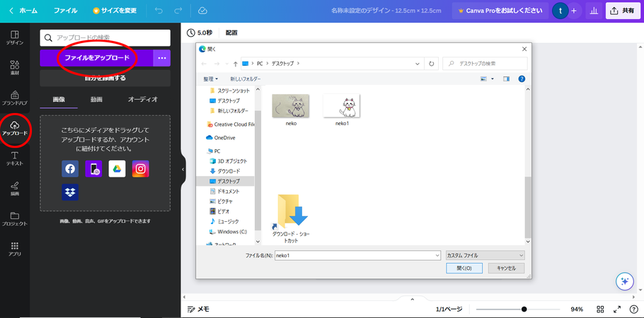Image resolution: width=644 pixels, height=318 pixels.
Task: Open the view options dropdown arrow
Action: click(492, 78)
